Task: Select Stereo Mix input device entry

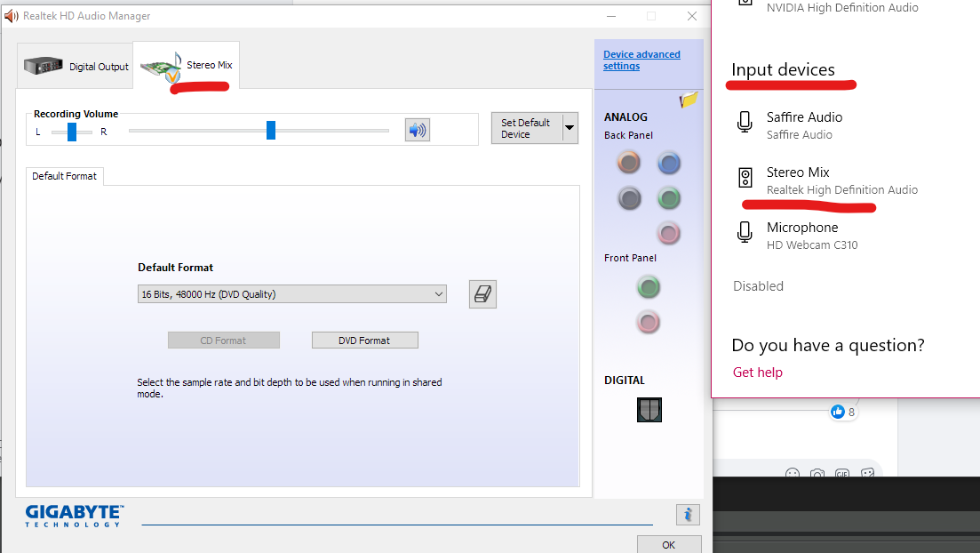Action: point(828,180)
